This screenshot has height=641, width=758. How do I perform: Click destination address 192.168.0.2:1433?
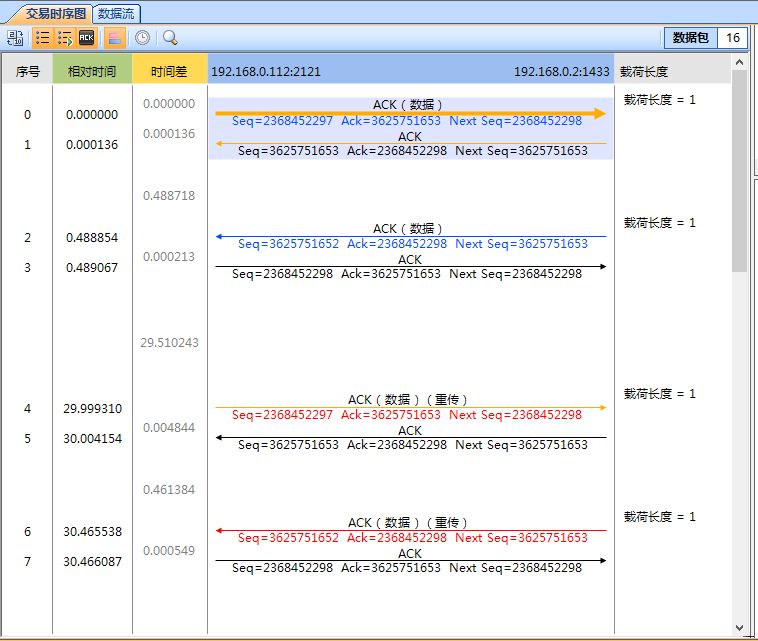click(x=561, y=72)
